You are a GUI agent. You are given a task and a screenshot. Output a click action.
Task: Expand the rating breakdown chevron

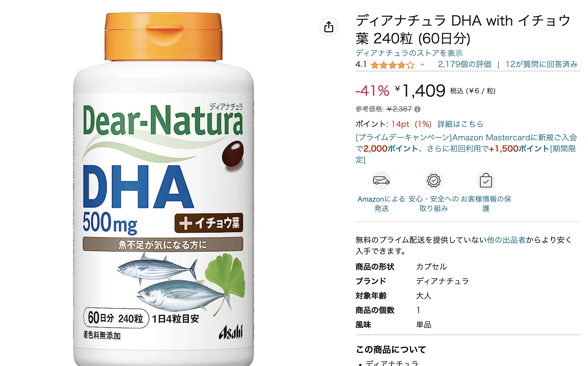(422, 65)
